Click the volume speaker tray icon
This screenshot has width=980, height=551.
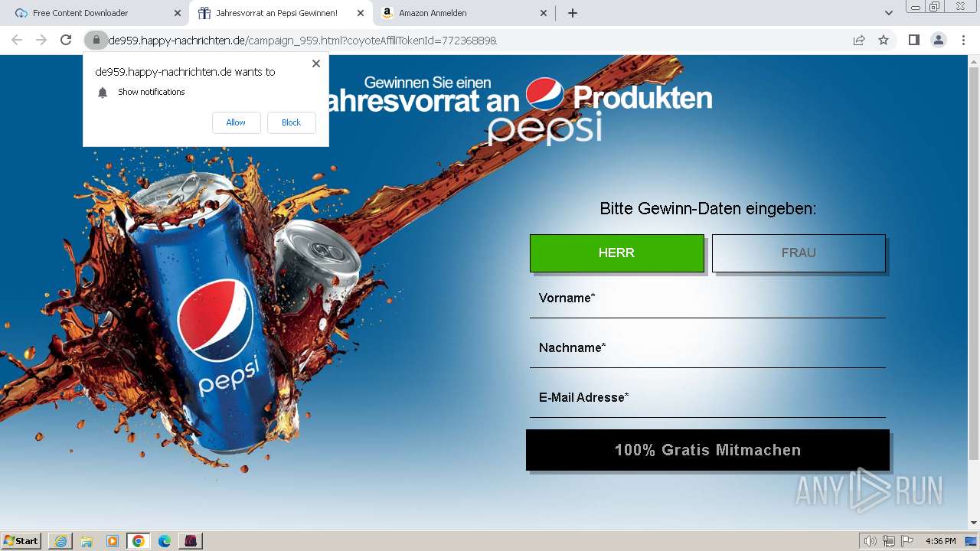click(x=871, y=541)
